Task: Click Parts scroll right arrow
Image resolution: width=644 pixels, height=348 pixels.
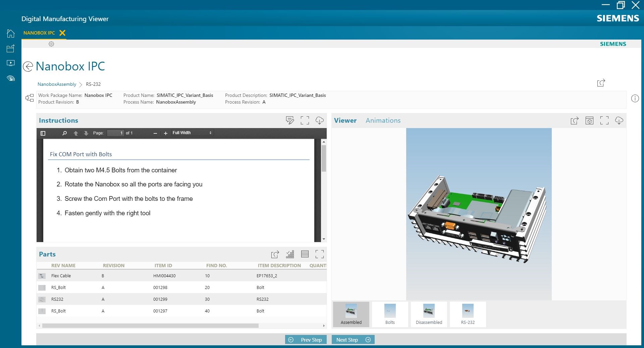Action: pos(324,326)
